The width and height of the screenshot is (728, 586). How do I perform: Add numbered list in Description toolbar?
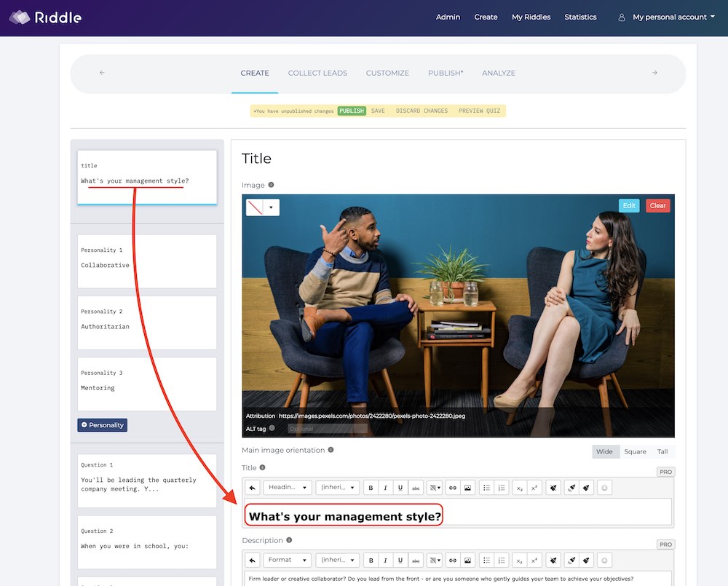(502, 560)
